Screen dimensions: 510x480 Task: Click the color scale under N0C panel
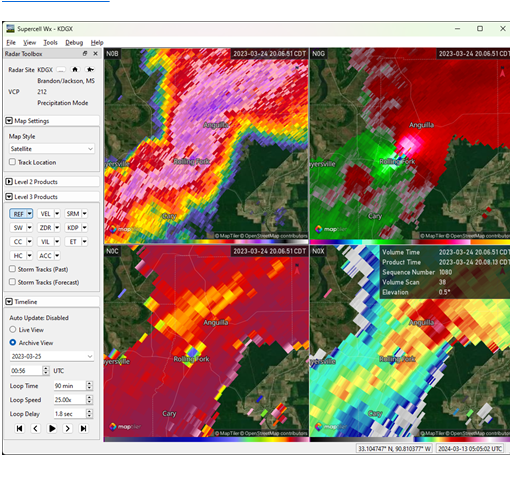tap(206, 439)
